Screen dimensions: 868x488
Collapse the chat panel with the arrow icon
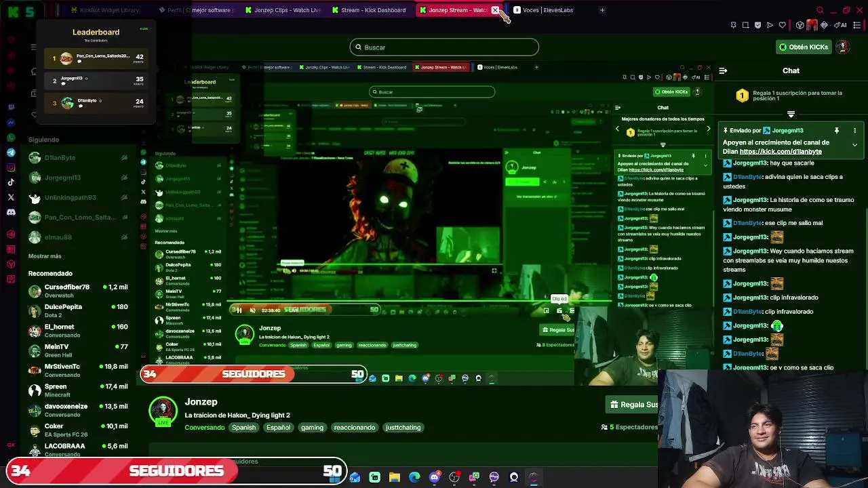click(x=723, y=70)
